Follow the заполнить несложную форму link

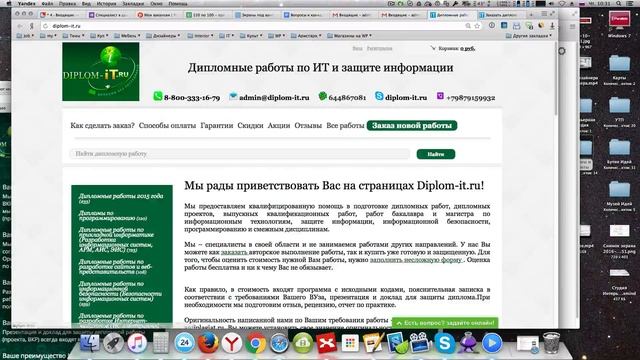pos(416,260)
